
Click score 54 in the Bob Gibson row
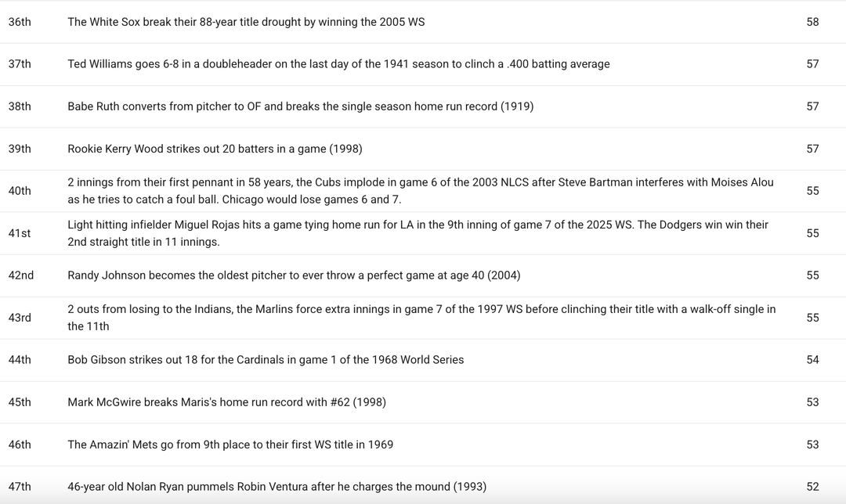(812, 360)
